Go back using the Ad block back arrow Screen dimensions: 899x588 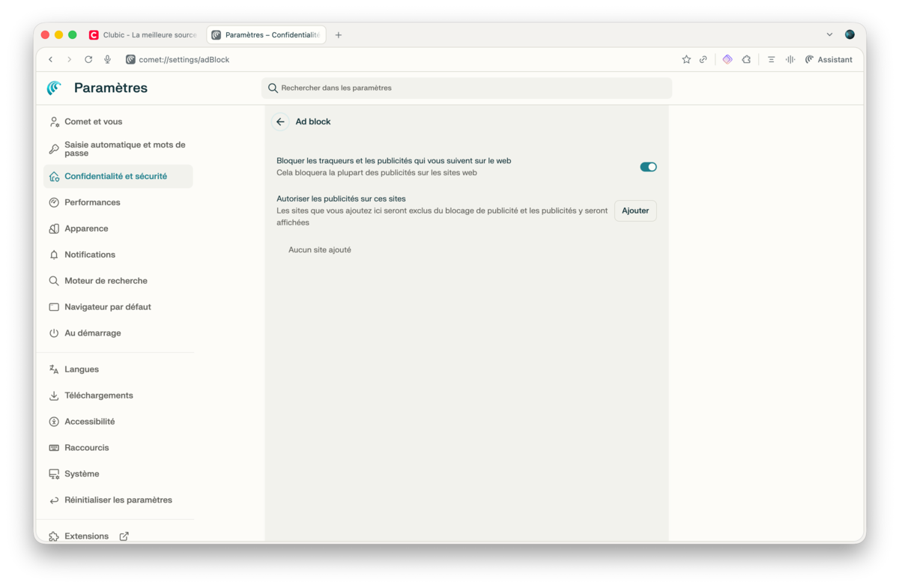(x=280, y=122)
